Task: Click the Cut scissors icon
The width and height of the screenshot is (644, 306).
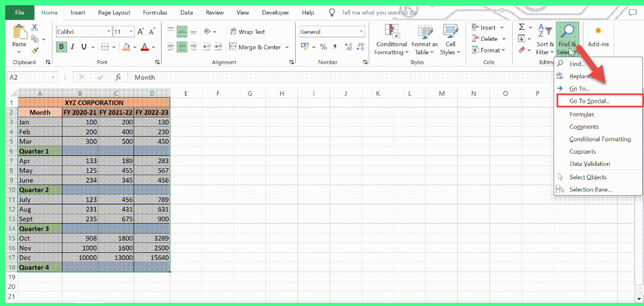Action: 34,27
